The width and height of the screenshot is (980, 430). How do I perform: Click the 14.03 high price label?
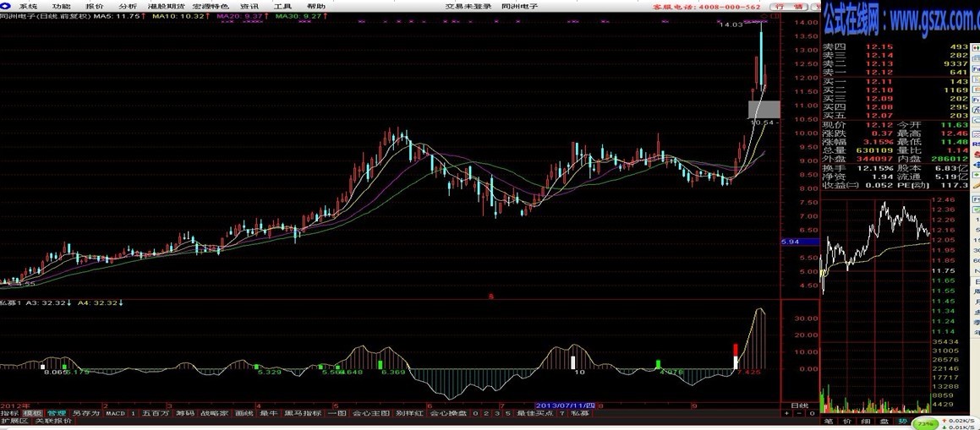[x=730, y=24]
